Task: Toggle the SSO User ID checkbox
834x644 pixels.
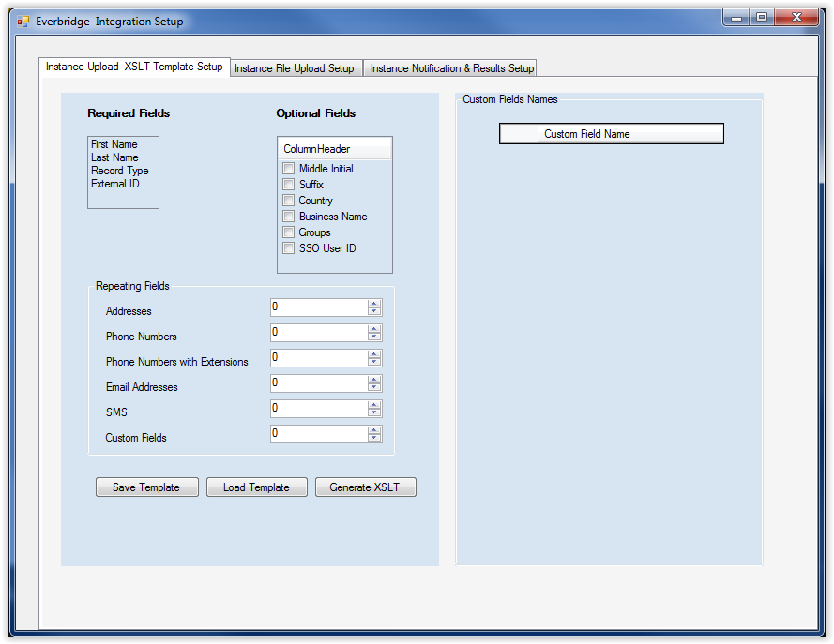Action: click(x=288, y=248)
